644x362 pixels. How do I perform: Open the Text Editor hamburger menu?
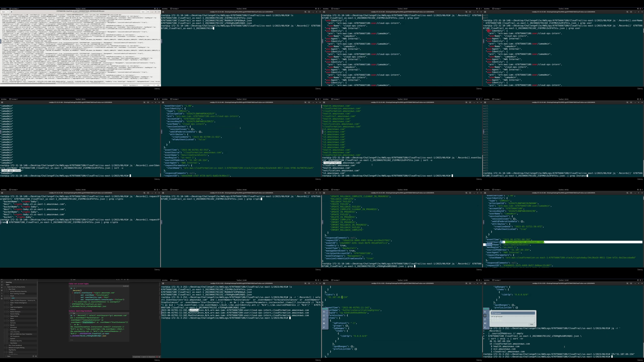pyautogui.click(x=148, y=12)
